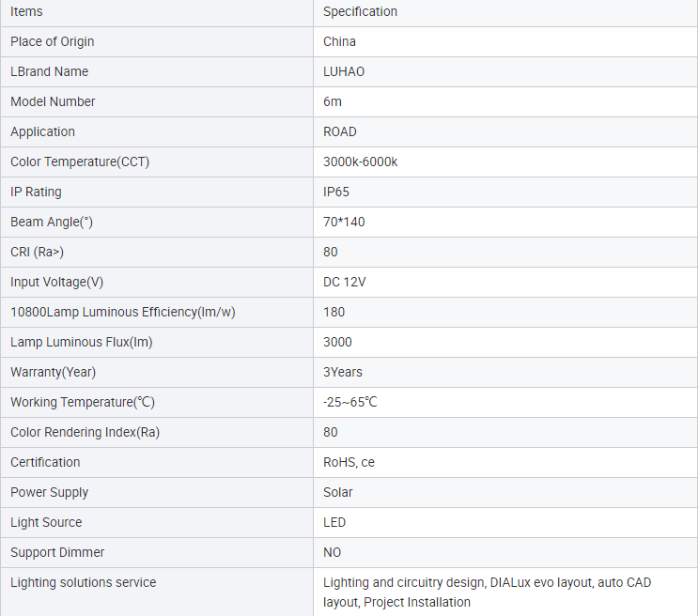Click the 3000 luminous flux value
Viewport: 699px width, 616px height.
337,342
